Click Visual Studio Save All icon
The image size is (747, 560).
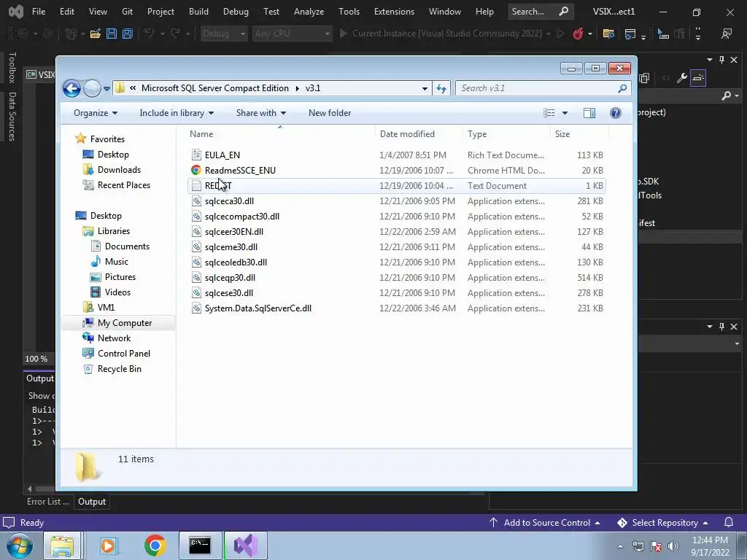(127, 34)
